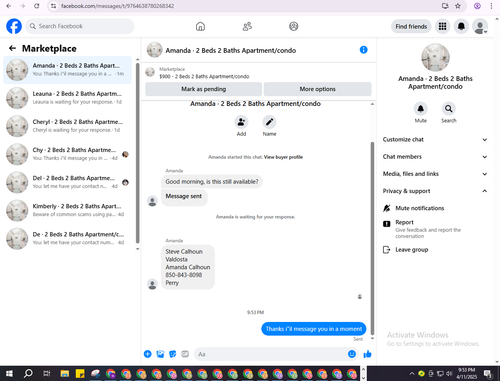Expand Media, files and links section
The image size is (500, 381).
tap(435, 174)
